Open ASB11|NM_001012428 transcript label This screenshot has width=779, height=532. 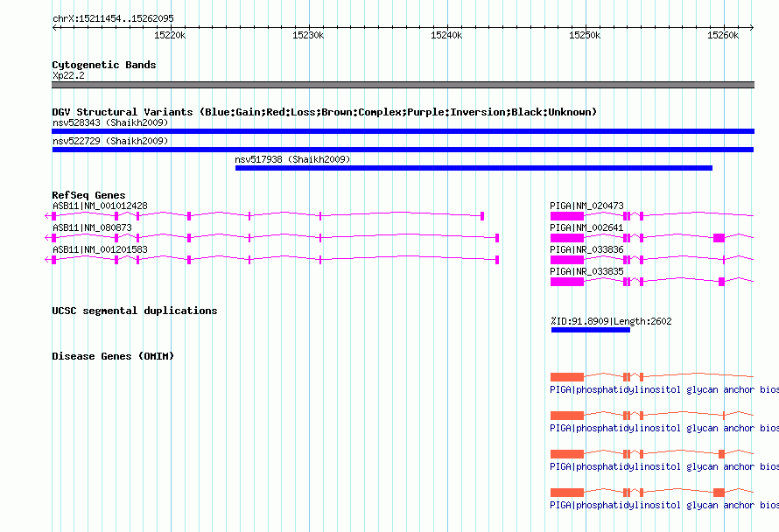point(100,206)
